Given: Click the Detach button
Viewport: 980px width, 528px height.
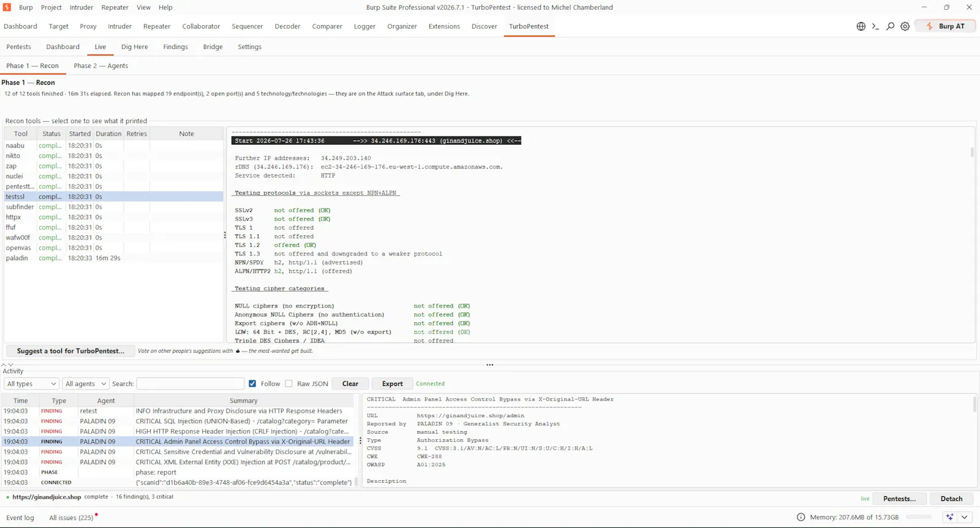Looking at the screenshot, I should pyautogui.click(x=951, y=499).
